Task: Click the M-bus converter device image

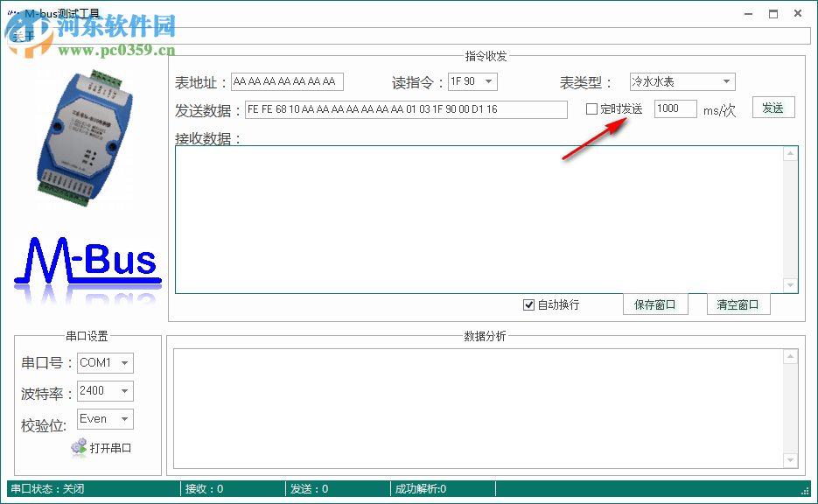Action: (x=87, y=140)
